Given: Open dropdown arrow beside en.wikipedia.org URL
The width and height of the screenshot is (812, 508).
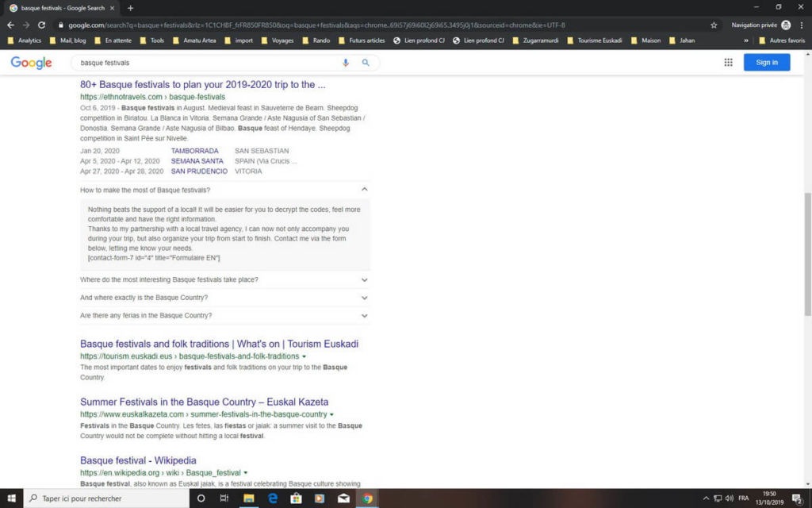Looking at the screenshot, I should 246,473.
